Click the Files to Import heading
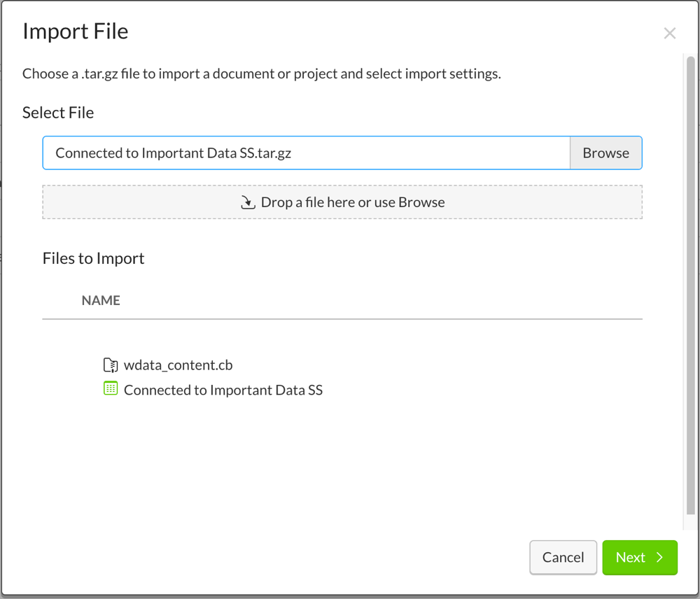The width and height of the screenshot is (700, 599). [93, 258]
